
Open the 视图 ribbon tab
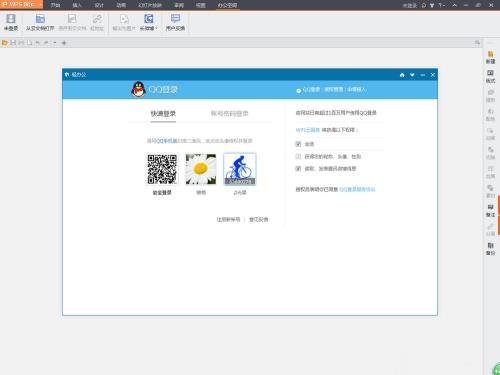(x=200, y=5)
